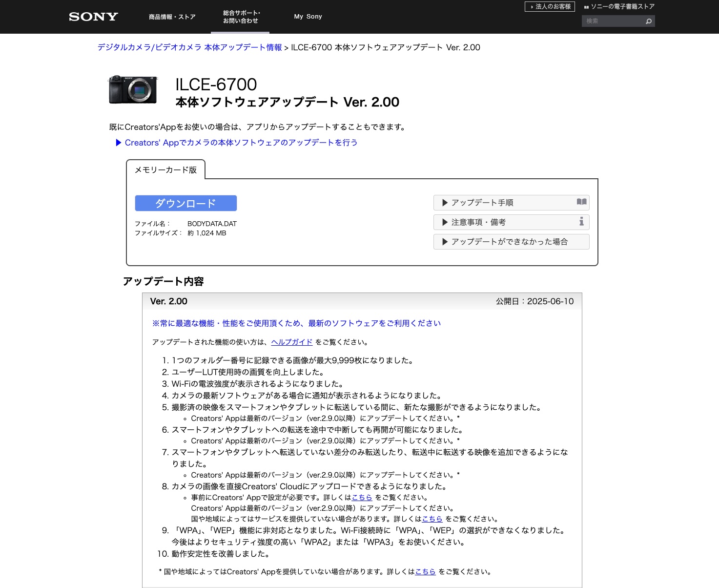Screen dimensions: 719x588
Task: Click the search magnifier icon
Action: (x=649, y=21)
